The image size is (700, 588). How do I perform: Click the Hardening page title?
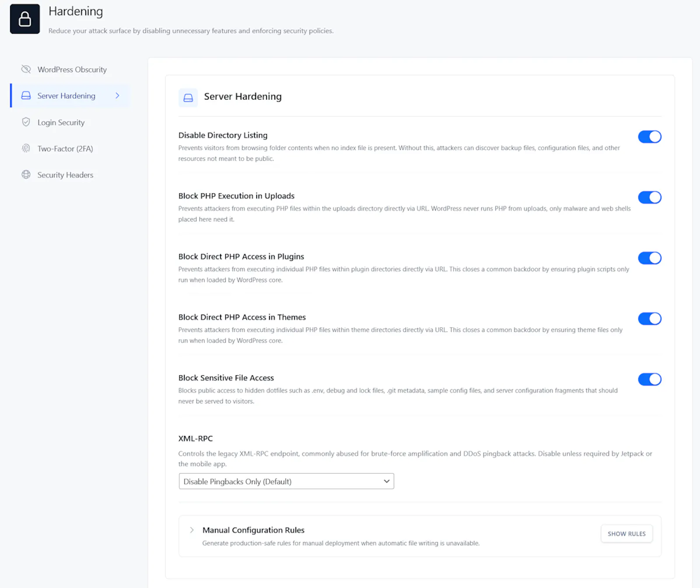76,11
